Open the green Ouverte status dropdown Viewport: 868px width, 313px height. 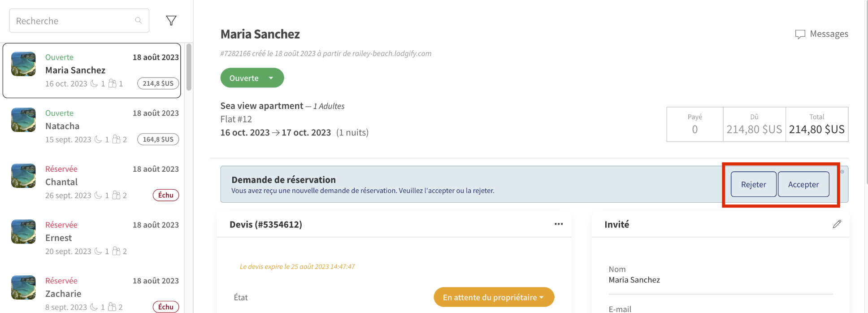point(252,78)
